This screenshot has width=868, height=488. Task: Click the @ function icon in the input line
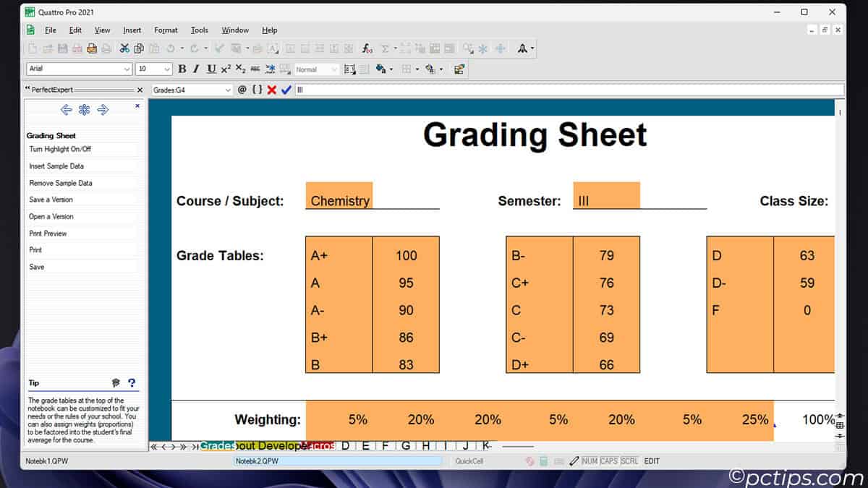242,90
